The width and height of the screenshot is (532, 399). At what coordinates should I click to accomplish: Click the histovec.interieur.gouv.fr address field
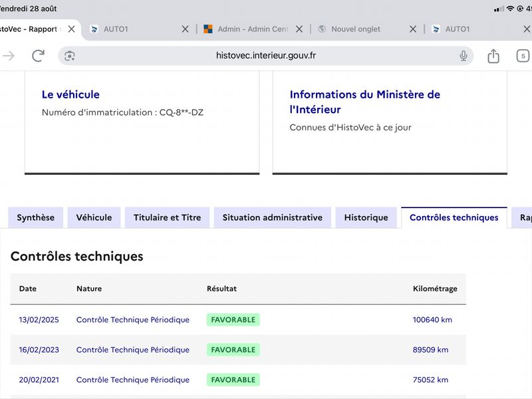click(265, 56)
